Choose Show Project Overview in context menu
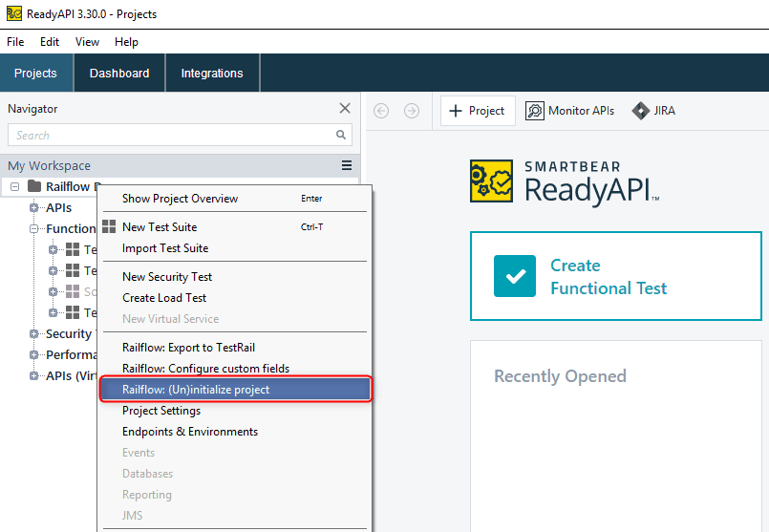 [x=234, y=199]
